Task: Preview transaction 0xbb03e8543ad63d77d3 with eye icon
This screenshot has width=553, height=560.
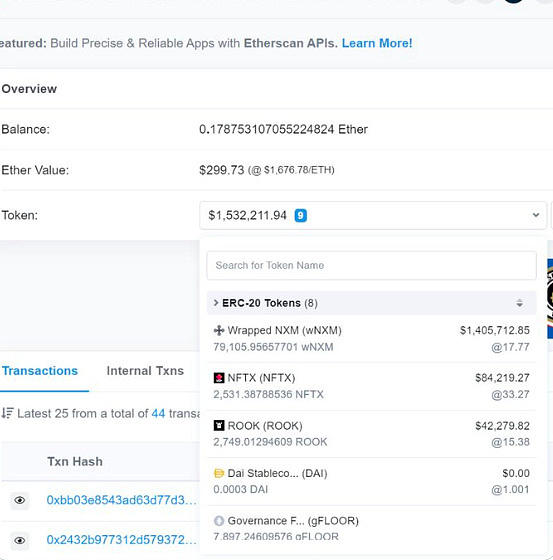Action: coord(20,500)
